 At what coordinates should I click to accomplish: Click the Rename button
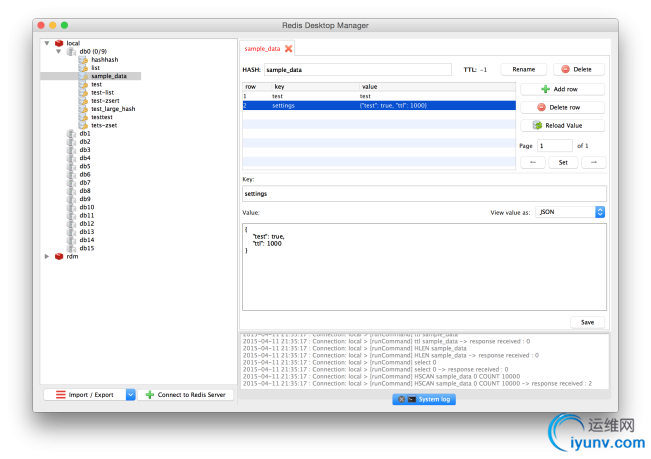tap(524, 69)
